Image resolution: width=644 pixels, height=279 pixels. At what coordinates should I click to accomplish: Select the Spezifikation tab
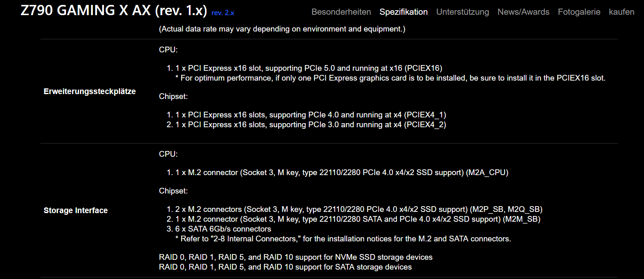[404, 12]
